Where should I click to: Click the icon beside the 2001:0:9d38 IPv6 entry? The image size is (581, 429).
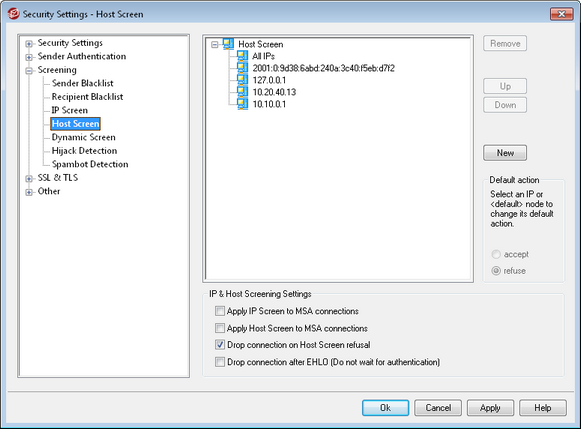coord(242,68)
